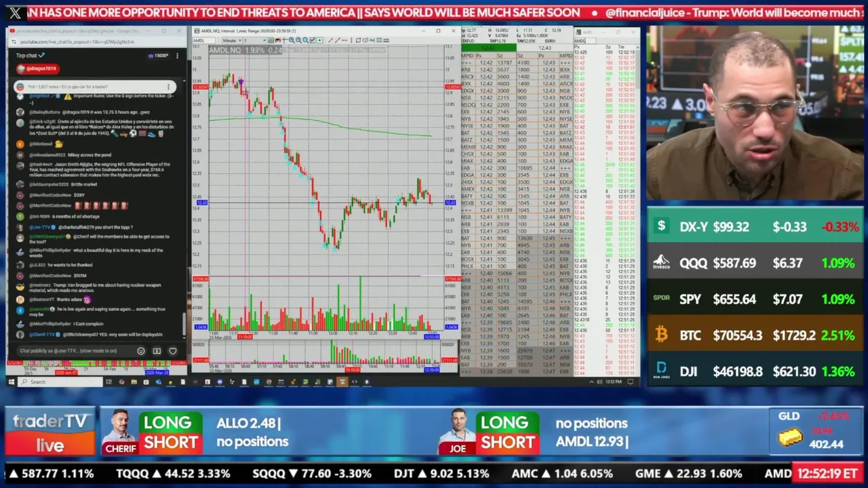
Task: Click the Super Chat money icon in chat input
Action: (157, 350)
